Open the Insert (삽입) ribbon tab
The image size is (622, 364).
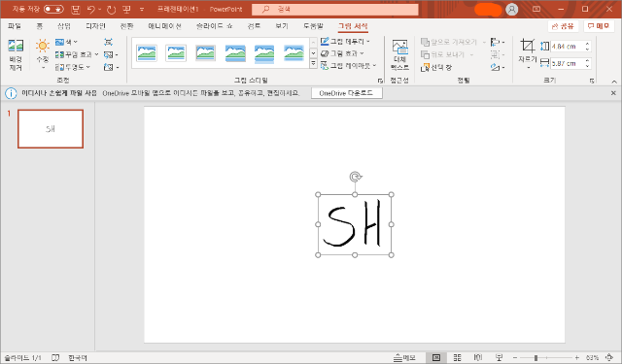(64, 26)
